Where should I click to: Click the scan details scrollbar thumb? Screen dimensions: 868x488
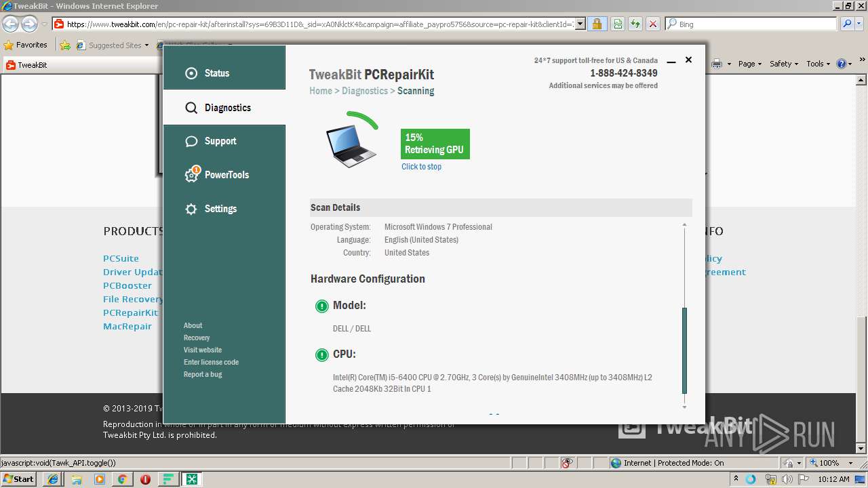(x=684, y=350)
